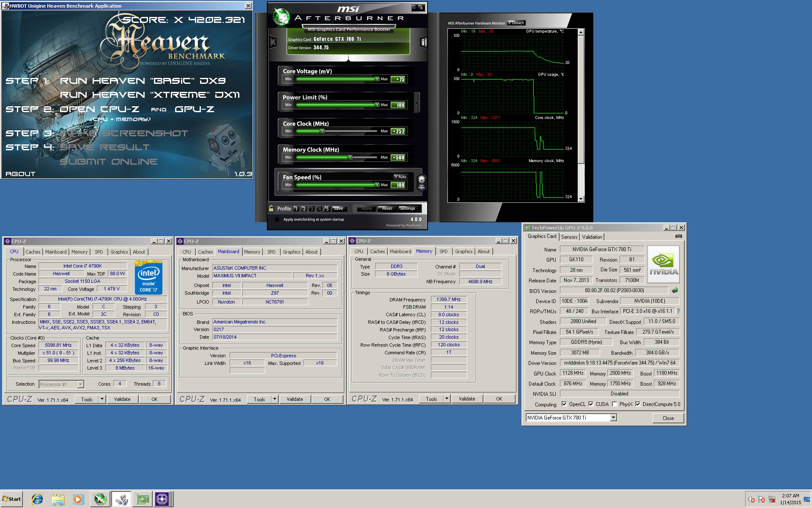Toggle OpenCL checkbox in GPU-Z
This screenshot has width=812, height=508.
click(564, 404)
